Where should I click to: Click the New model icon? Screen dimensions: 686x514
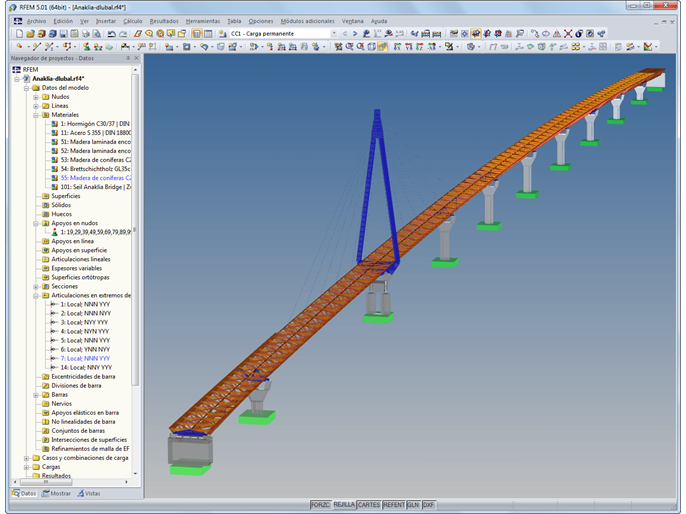19,34
